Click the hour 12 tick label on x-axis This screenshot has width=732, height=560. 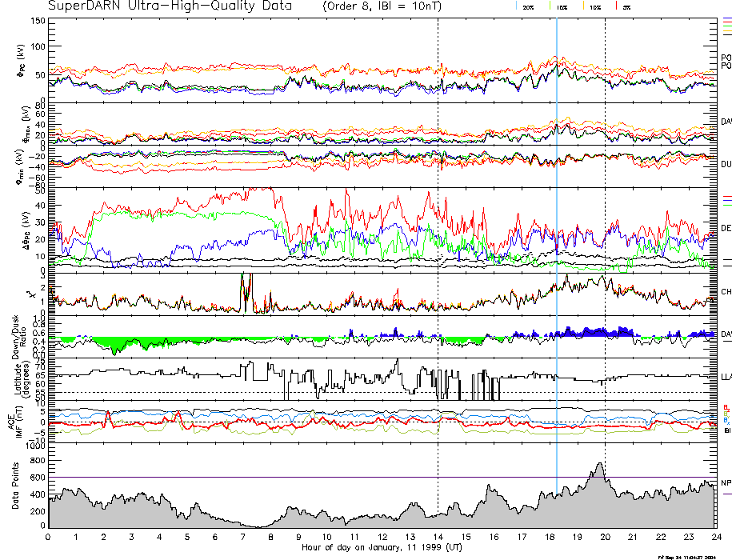(382, 537)
